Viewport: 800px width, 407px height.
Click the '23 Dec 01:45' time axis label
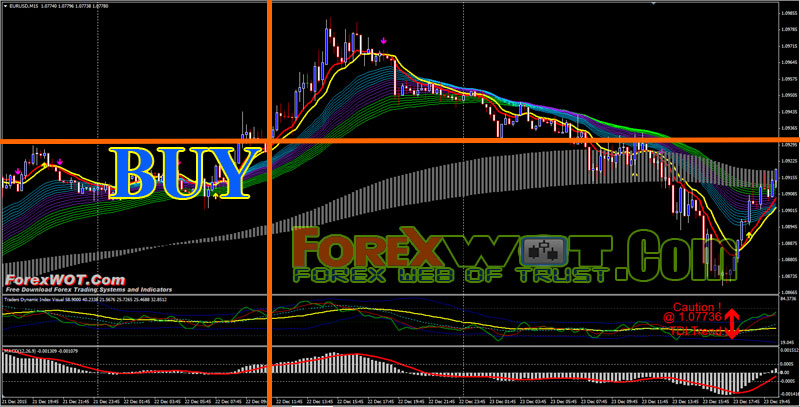pos(504,400)
